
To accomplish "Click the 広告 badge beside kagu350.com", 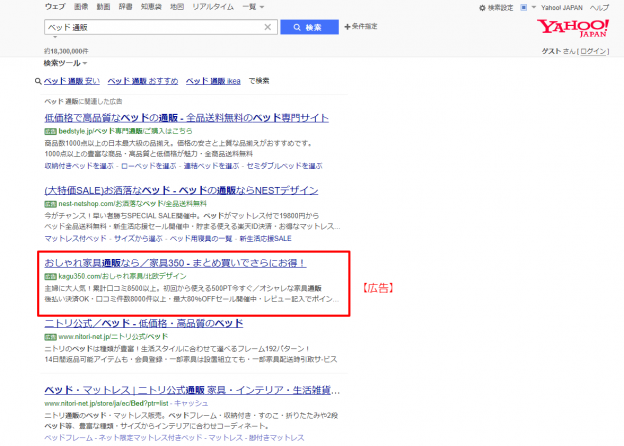I will (x=51, y=277).
